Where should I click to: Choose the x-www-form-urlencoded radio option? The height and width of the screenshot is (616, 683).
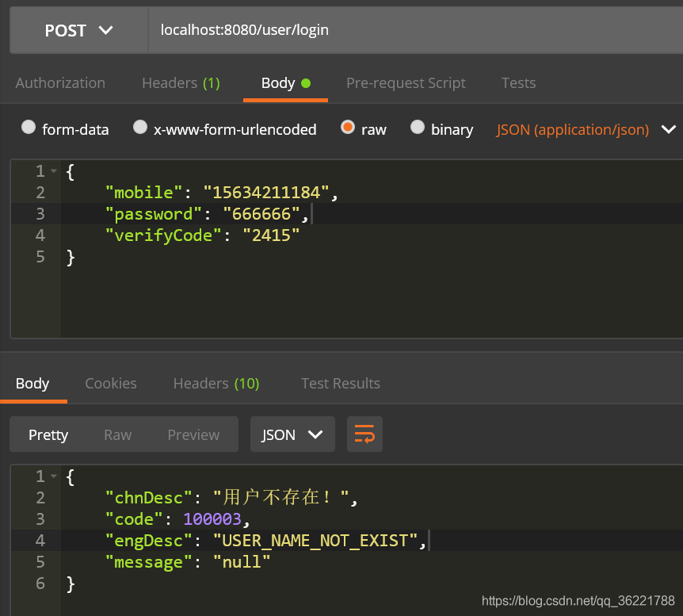[140, 128]
